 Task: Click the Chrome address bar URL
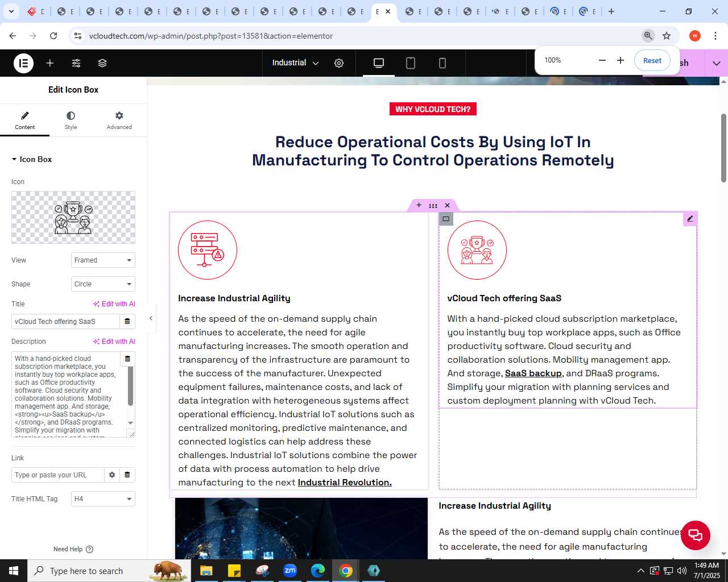(x=211, y=36)
